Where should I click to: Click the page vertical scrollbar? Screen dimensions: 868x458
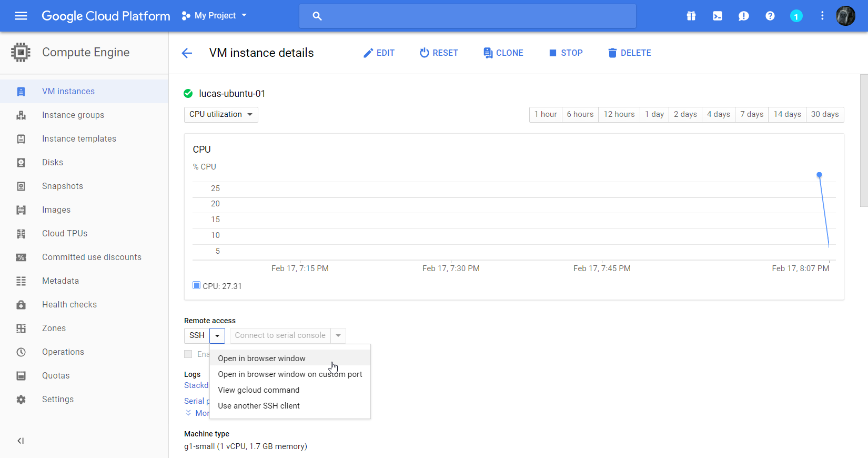coord(864,141)
